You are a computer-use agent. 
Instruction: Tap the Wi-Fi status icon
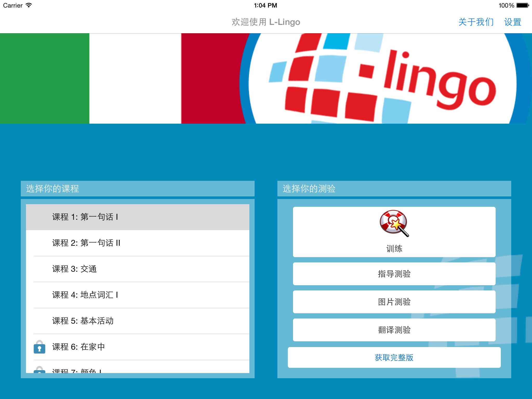[29, 5]
